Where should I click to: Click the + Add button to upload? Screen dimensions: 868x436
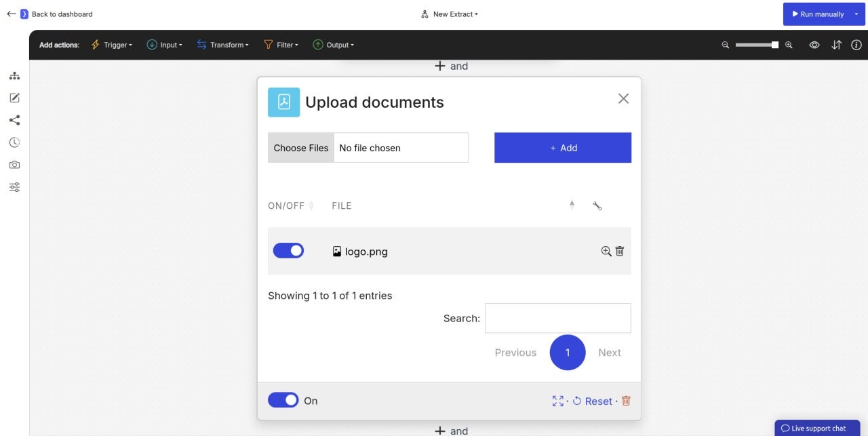(563, 147)
